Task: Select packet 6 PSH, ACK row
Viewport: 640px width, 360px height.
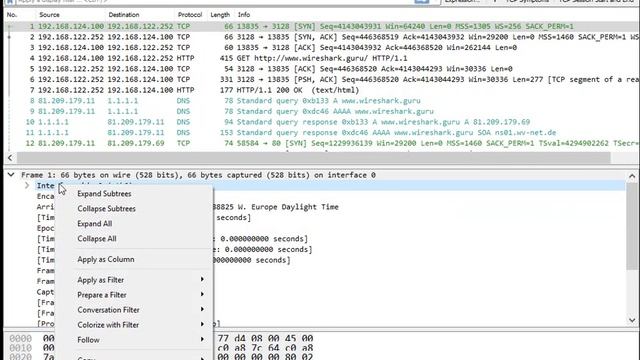Action: pyautogui.click(x=322, y=80)
